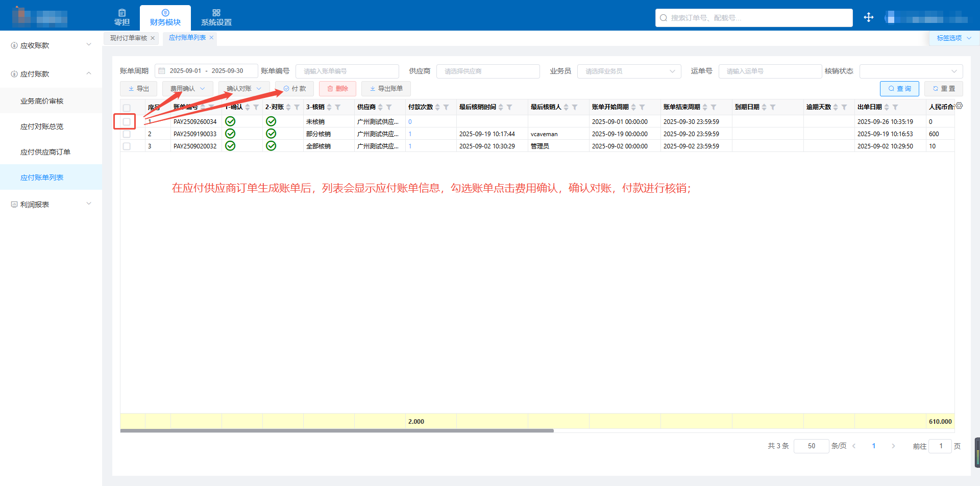Viewport: 980px width, 486px height.
Task: Toggle the select-all header checkbox
Action: 127,108
